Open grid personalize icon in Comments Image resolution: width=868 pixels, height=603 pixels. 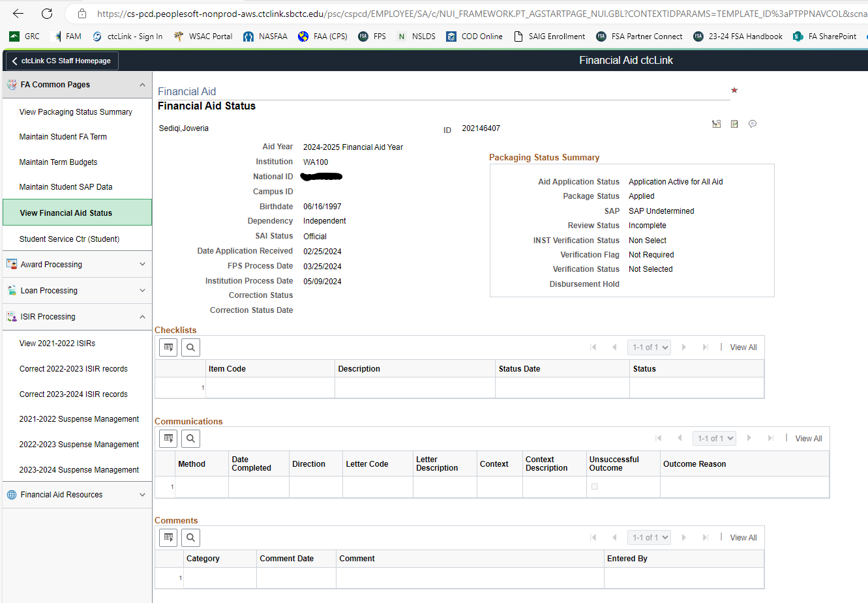coord(168,538)
